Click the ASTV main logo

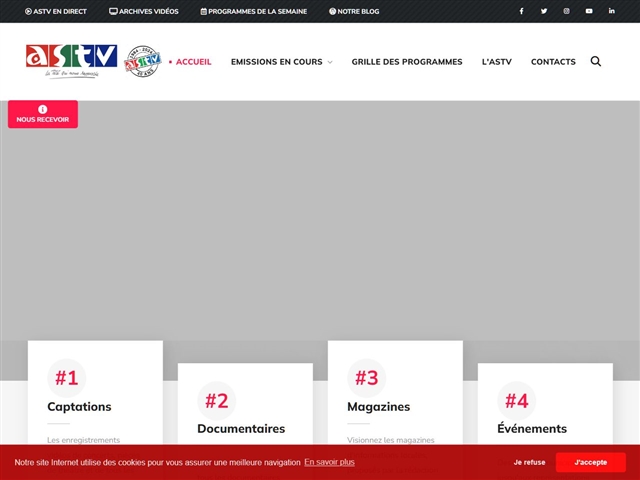(x=71, y=60)
